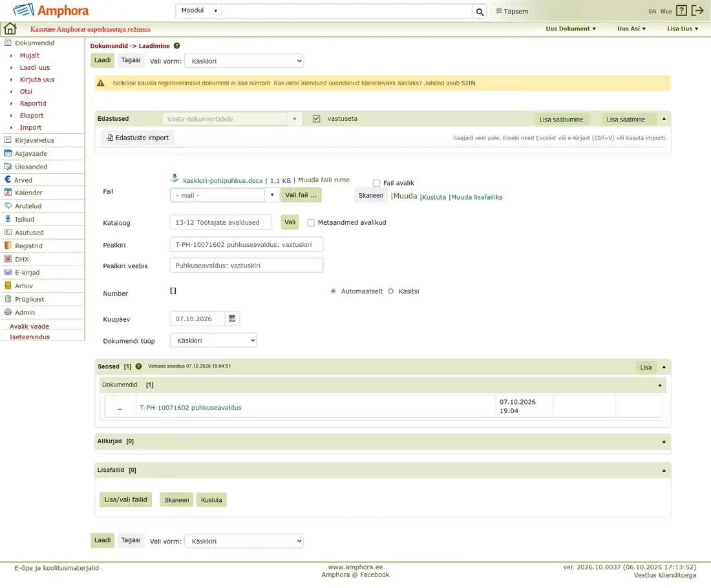The image size is (711, 588).
Task: Open the Dokumendi tüüp dropdown
Action: [213, 341]
